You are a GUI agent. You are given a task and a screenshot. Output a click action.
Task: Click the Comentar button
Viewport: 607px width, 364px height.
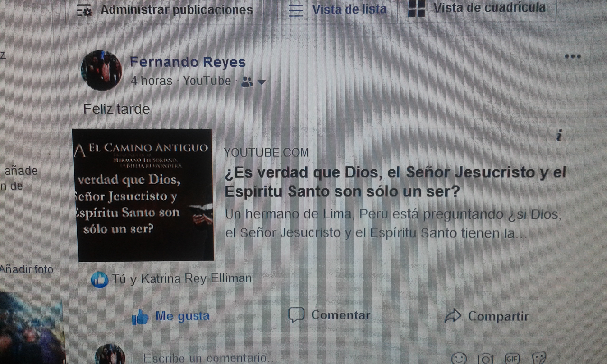[x=329, y=315]
